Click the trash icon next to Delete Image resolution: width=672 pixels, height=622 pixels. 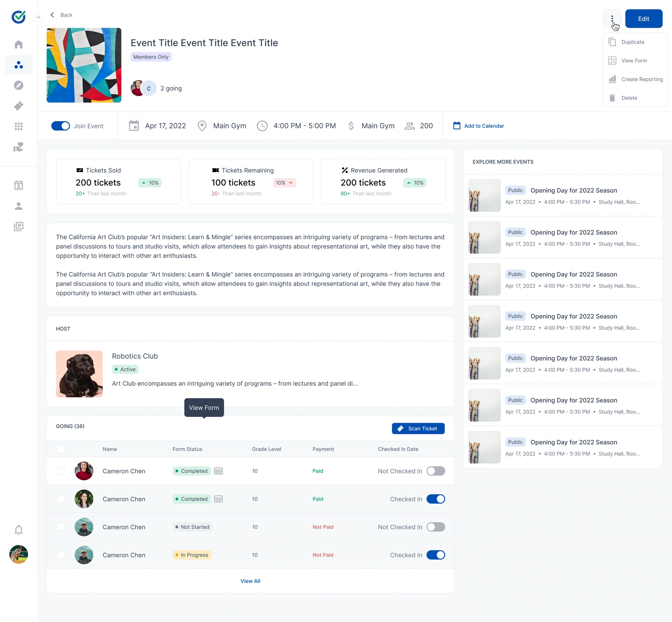tap(612, 98)
